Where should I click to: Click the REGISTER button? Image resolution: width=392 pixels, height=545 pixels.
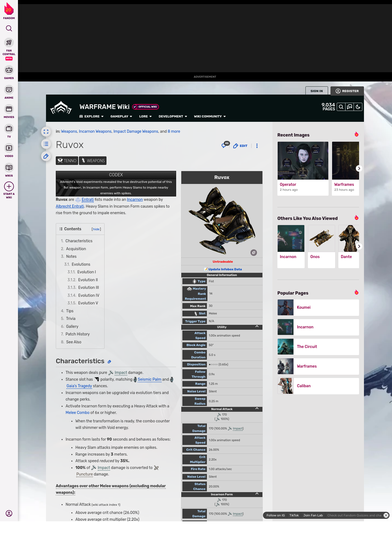click(347, 91)
